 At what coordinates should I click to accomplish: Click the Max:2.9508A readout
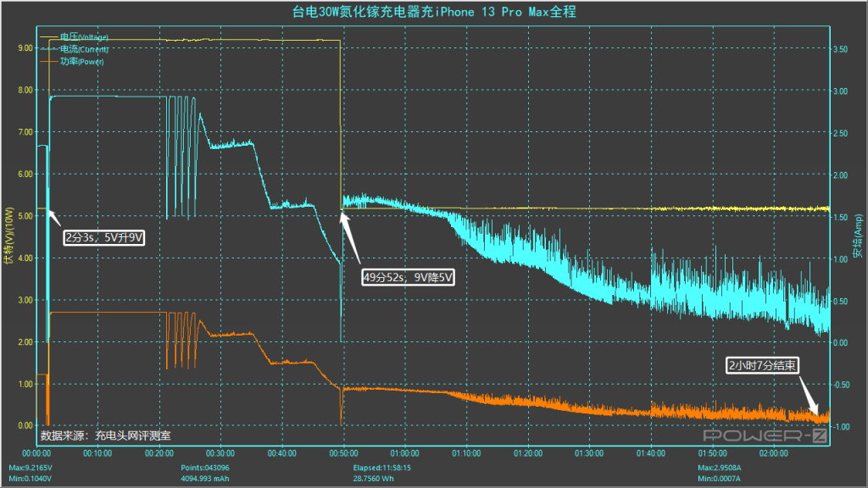719,468
